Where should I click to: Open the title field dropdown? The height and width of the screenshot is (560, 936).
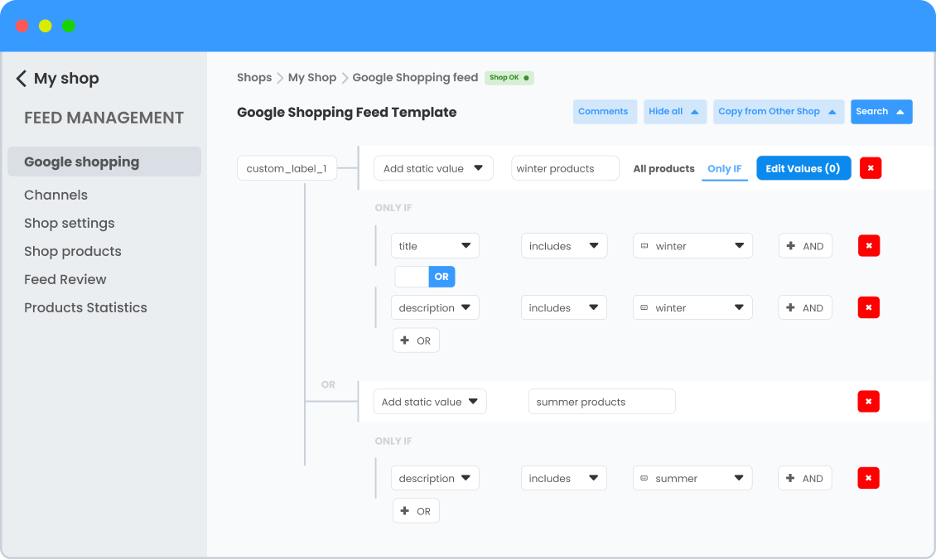(435, 245)
